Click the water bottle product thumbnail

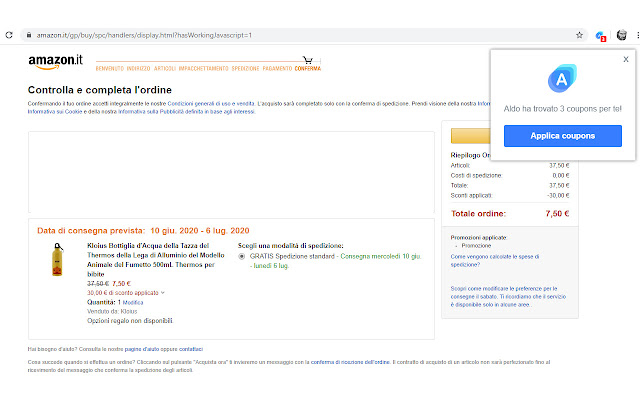(x=58, y=260)
